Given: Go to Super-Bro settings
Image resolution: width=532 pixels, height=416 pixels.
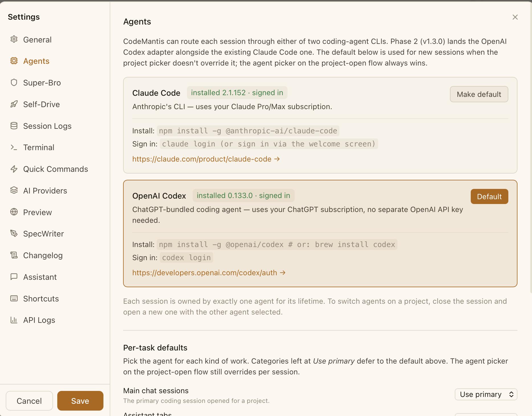Looking at the screenshot, I should click(42, 83).
